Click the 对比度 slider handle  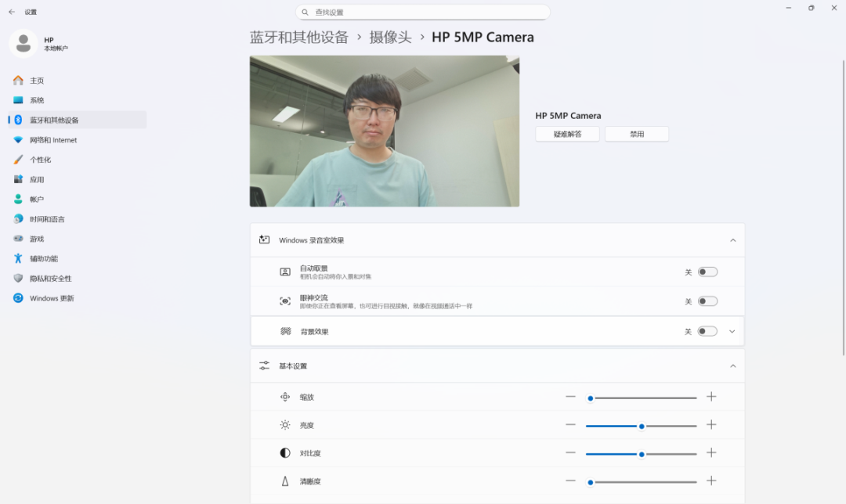pyautogui.click(x=642, y=455)
